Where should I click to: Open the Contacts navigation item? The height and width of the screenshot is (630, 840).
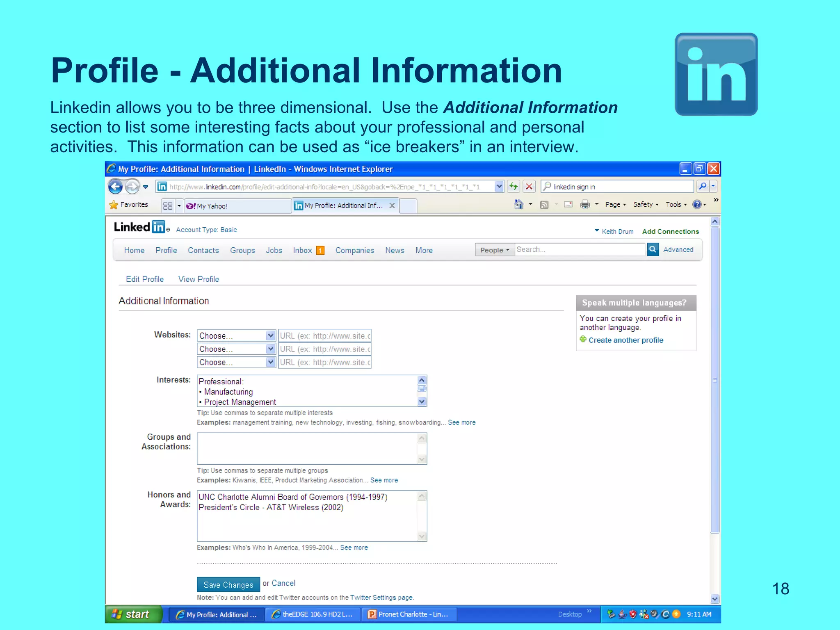pos(203,250)
